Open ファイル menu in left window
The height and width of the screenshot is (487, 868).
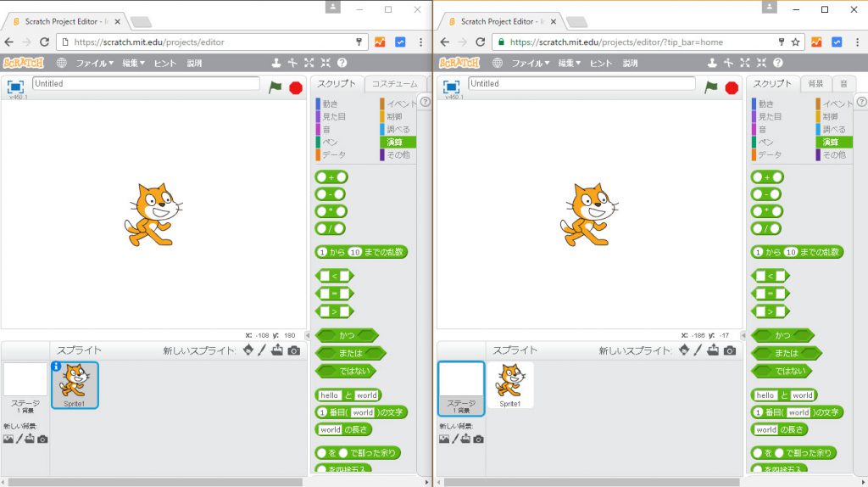94,63
